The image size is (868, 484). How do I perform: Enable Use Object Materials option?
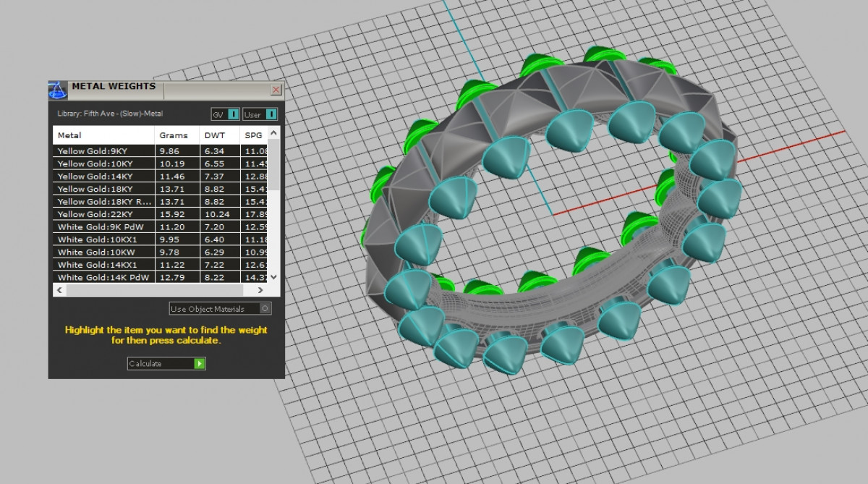point(265,309)
